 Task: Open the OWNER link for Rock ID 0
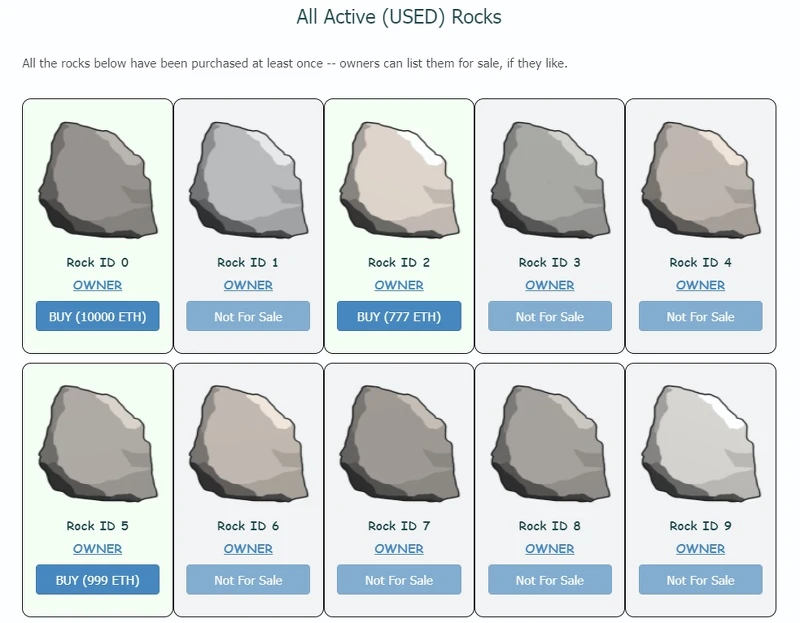point(96,285)
